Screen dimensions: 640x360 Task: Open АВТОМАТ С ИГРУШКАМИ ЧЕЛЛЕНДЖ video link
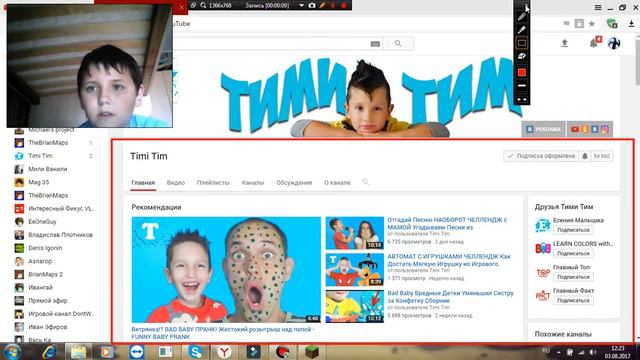pos(449,260)
